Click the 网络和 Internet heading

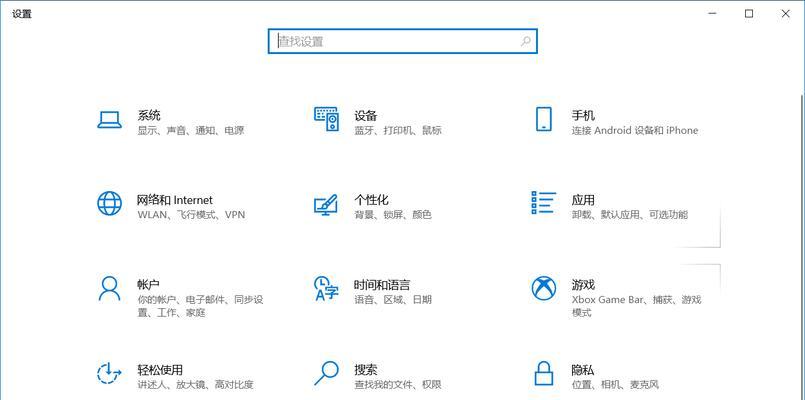(175, 200)
